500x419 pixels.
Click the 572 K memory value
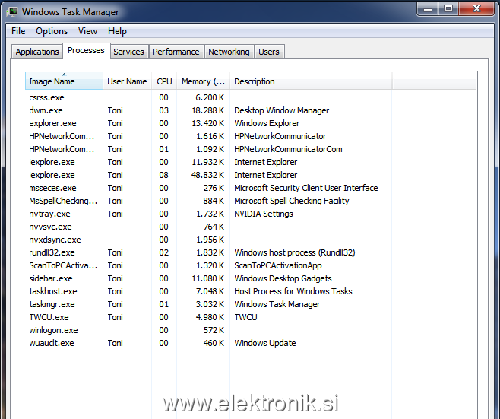click(x=214, y=330)
